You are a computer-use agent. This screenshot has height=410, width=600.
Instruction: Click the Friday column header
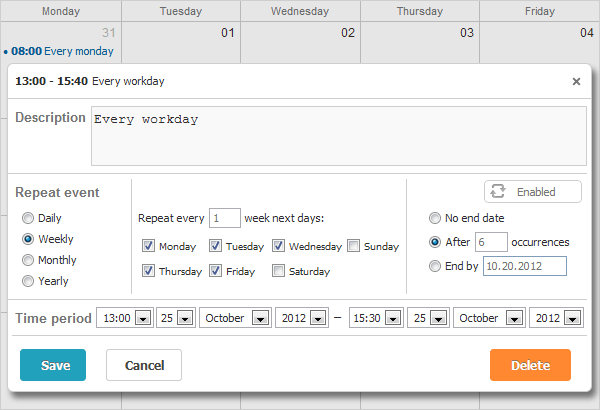pyautogui.click(x=540, y=11)
